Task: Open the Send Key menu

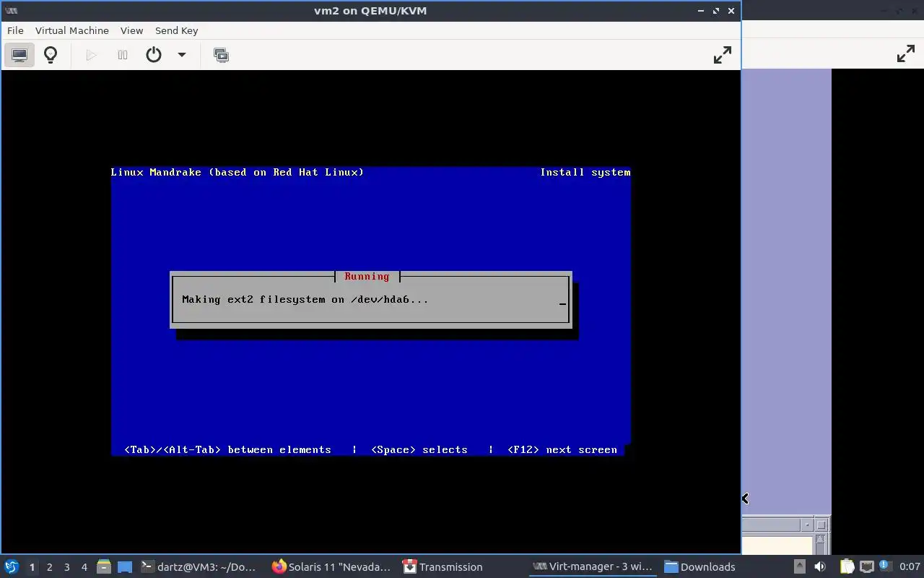Action: pos(176,30)
